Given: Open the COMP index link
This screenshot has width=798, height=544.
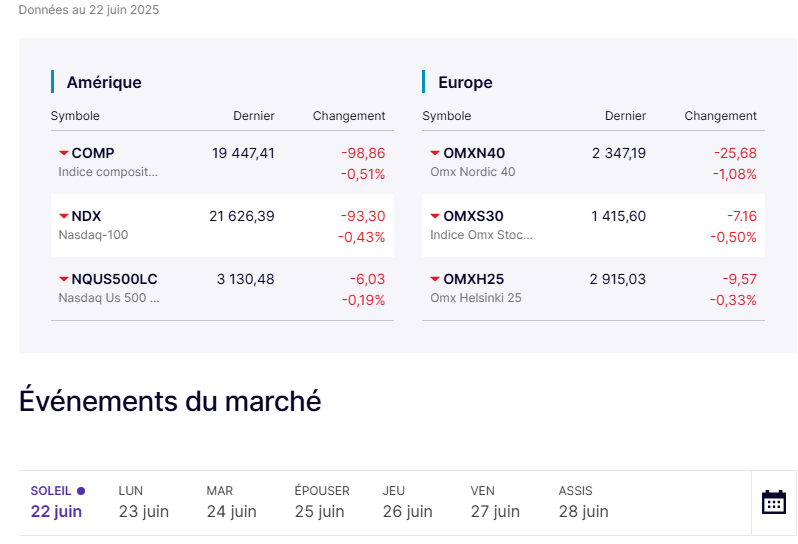Looking at the screenshot, I should [93, 153].
